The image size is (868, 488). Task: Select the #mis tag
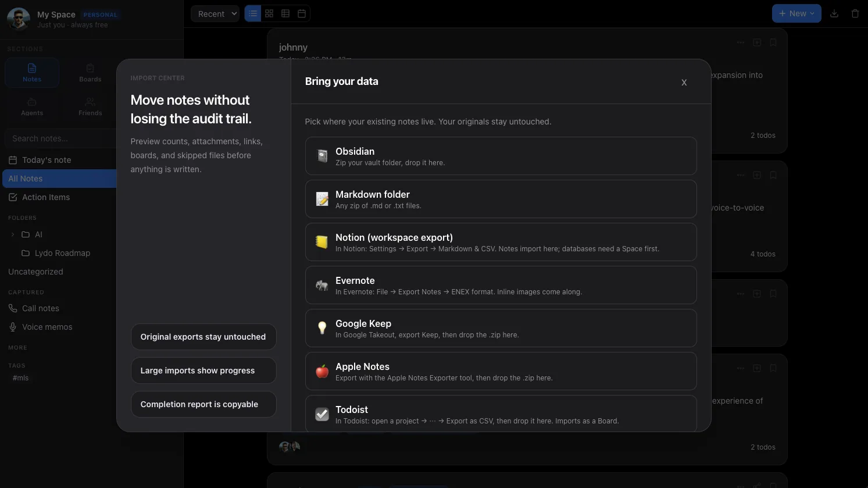pyautogui.click(x=20, y=378)
